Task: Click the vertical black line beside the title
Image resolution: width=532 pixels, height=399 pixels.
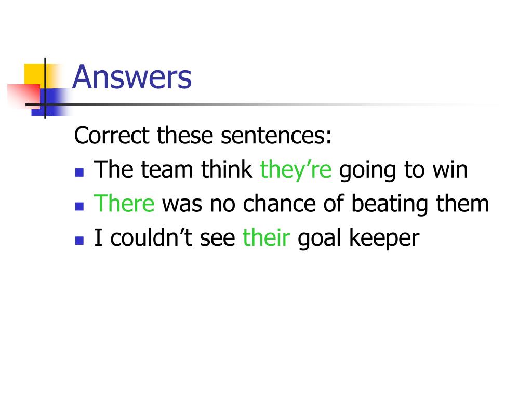Action: point(45,88)
